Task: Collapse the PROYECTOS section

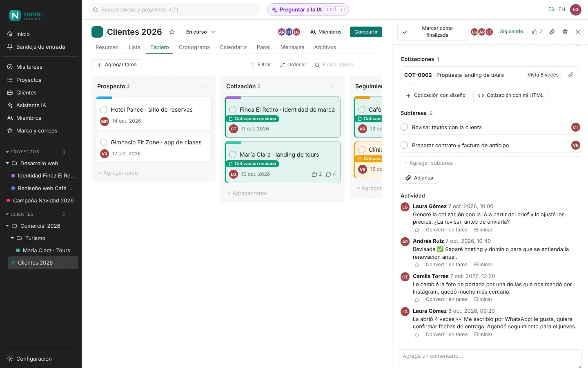Action: point(7,152)
